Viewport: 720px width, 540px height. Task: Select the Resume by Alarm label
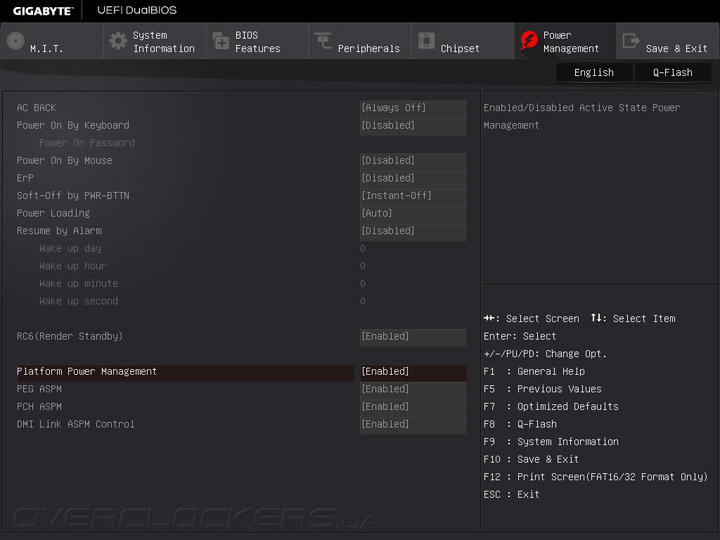click(x=59, y=231)
